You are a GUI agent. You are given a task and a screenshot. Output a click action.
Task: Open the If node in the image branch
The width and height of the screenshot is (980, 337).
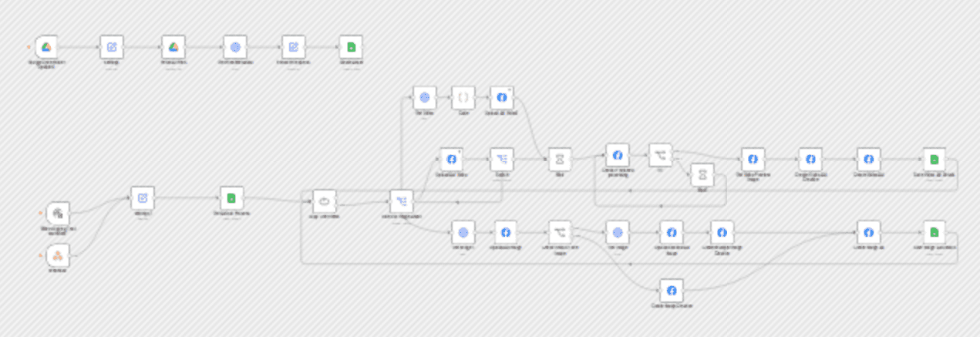click(560, 231)
